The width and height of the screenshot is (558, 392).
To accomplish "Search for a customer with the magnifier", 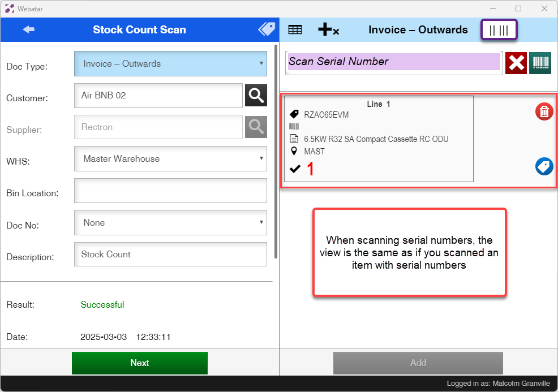I will coord(256,96).
